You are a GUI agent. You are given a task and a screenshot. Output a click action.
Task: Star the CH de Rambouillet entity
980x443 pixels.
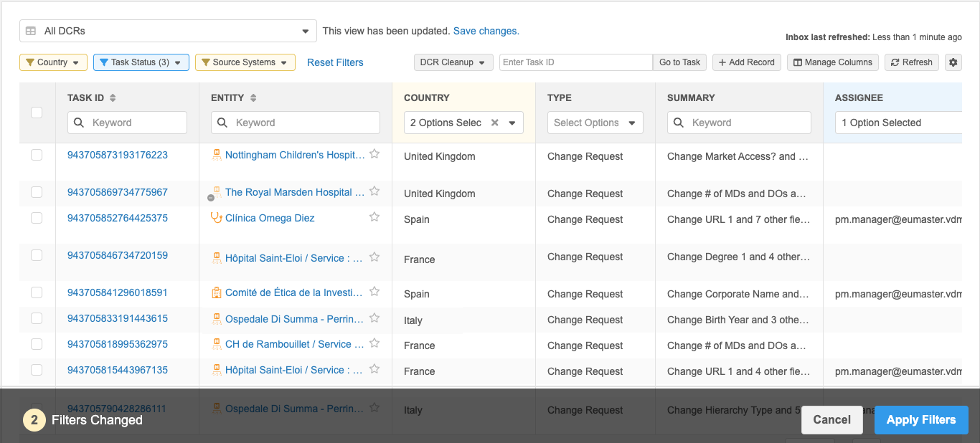[374, 343]
